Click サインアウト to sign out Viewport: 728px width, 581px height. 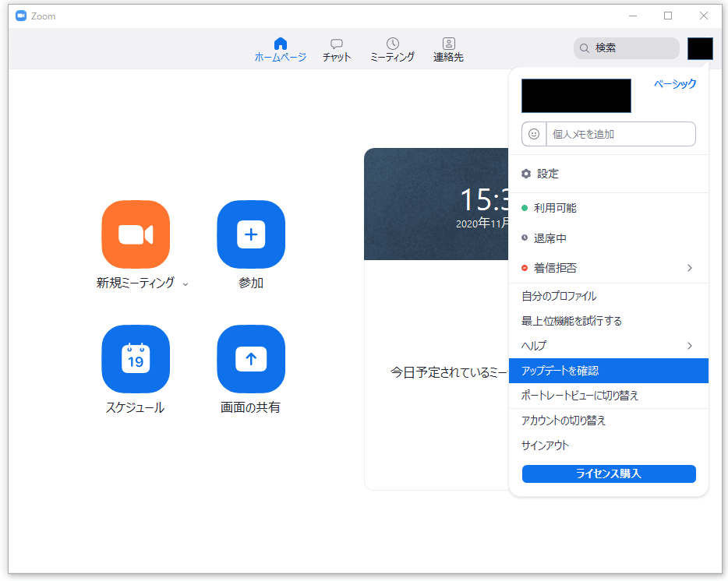[x=609, y=445]
